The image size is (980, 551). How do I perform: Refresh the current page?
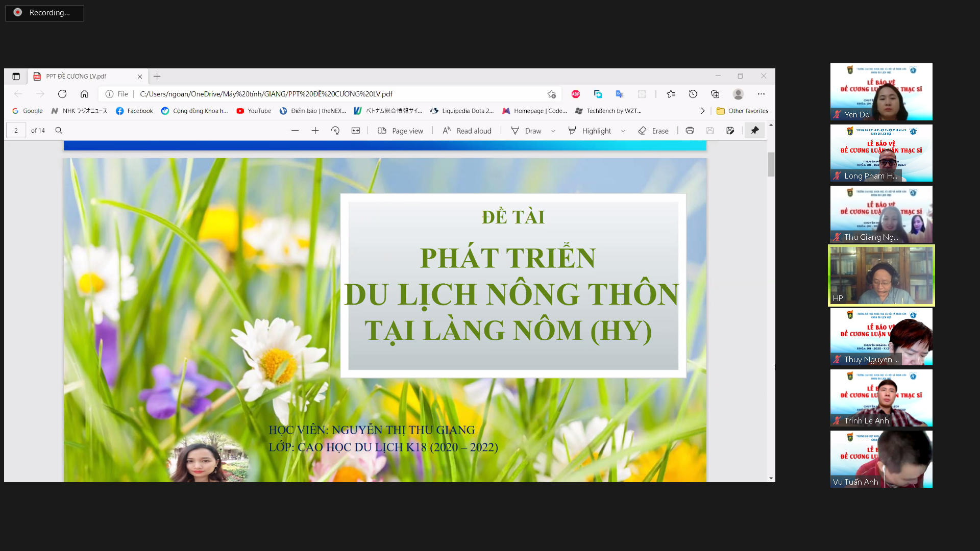(x=62, y=94)
